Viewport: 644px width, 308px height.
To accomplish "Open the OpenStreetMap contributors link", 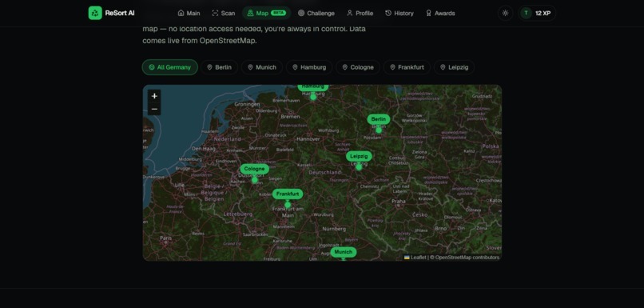I will click(x=467, y=258).
